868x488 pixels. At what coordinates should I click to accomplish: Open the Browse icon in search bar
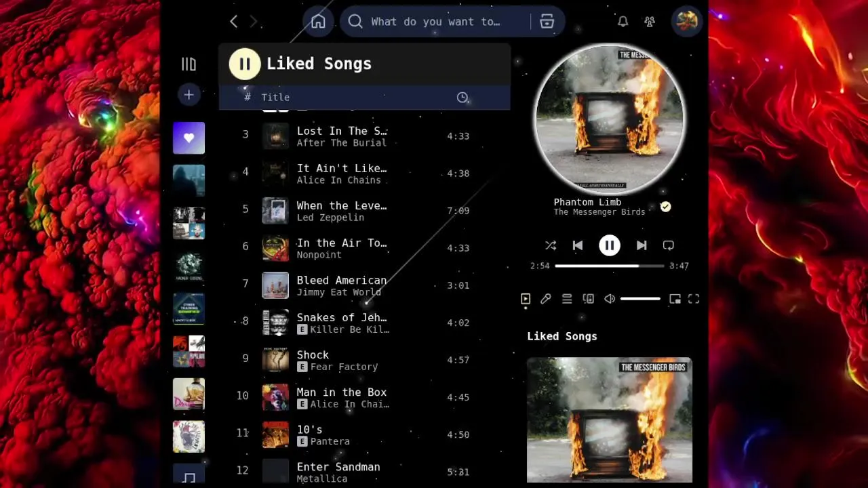click(547, 22)
